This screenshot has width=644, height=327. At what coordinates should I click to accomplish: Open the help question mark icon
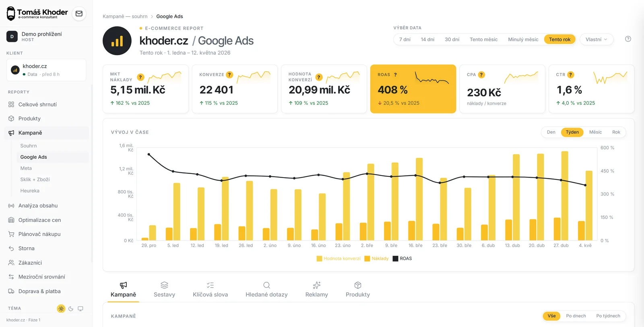[628, 39]
